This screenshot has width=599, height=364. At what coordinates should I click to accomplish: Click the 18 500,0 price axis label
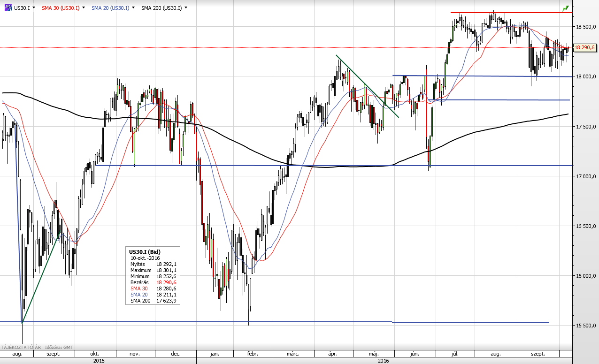click(585, 27)
